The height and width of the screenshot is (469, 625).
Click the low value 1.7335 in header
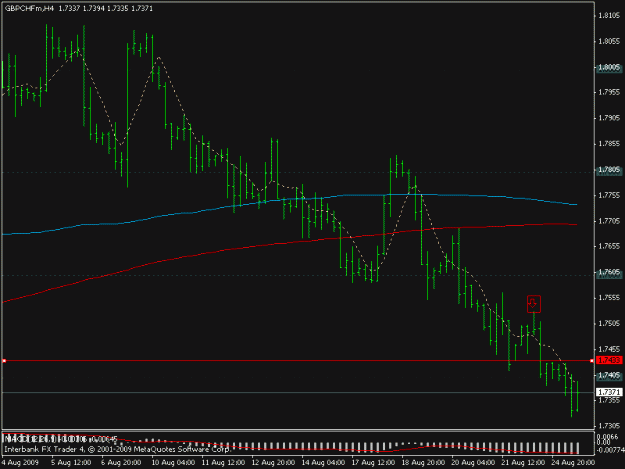coord(118,8)
